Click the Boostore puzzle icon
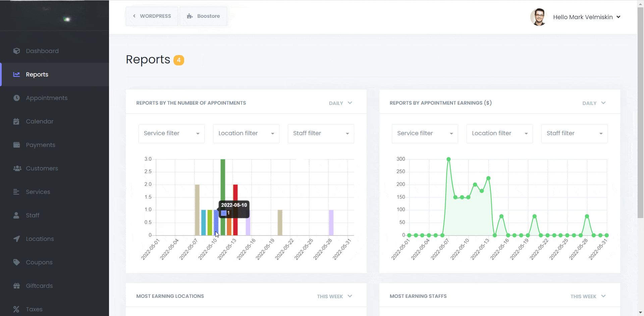The width and height of the screenshot is (644, 316). (x=190, y=16)
